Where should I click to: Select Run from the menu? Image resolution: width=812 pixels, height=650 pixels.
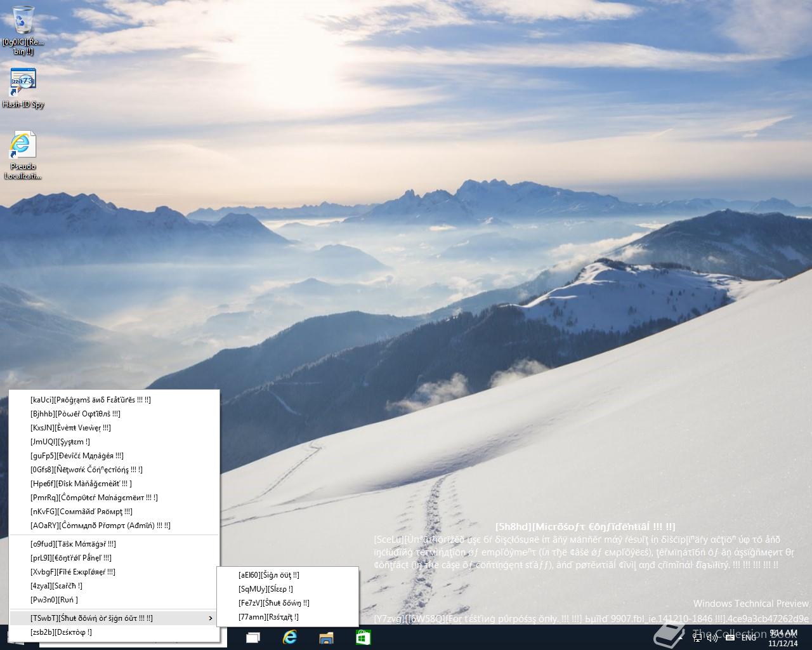pos(114,600)
